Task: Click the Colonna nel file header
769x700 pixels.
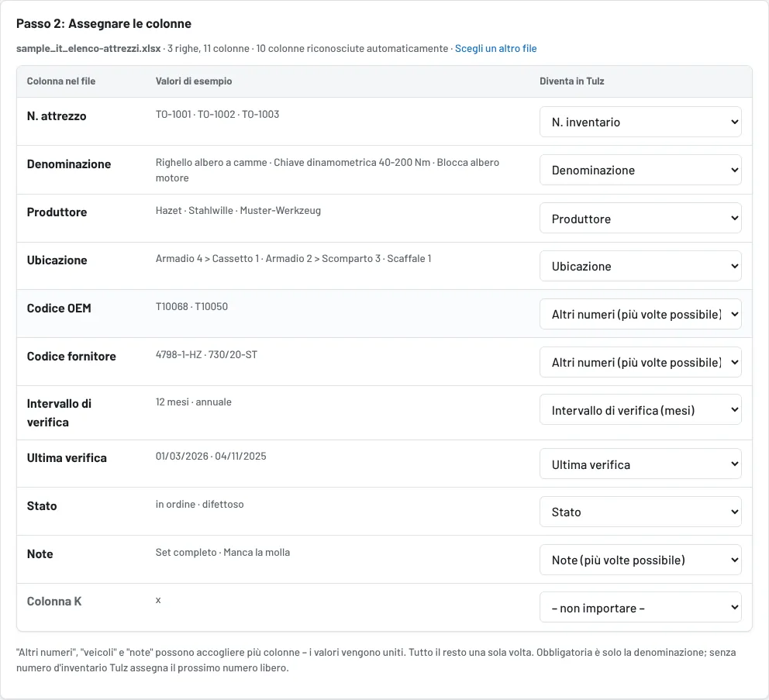Action: (x=60, y=81)
